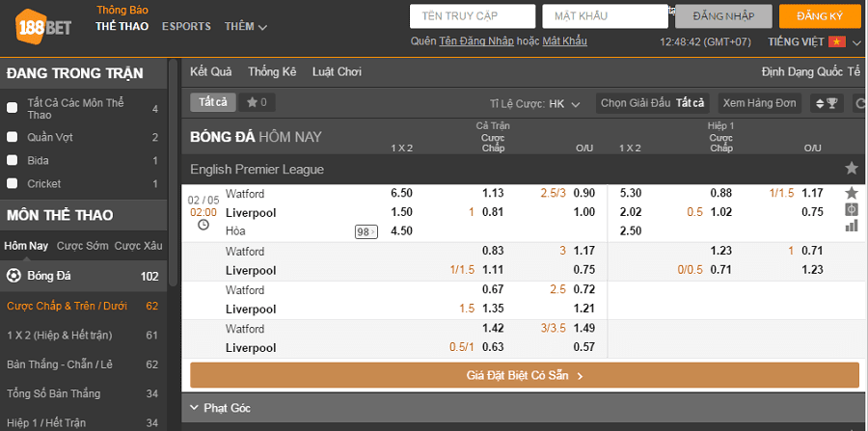The image size is (868, 431).
Task: Pick Over 3/3.5 odds 1.49
Action: click(584, 329)
